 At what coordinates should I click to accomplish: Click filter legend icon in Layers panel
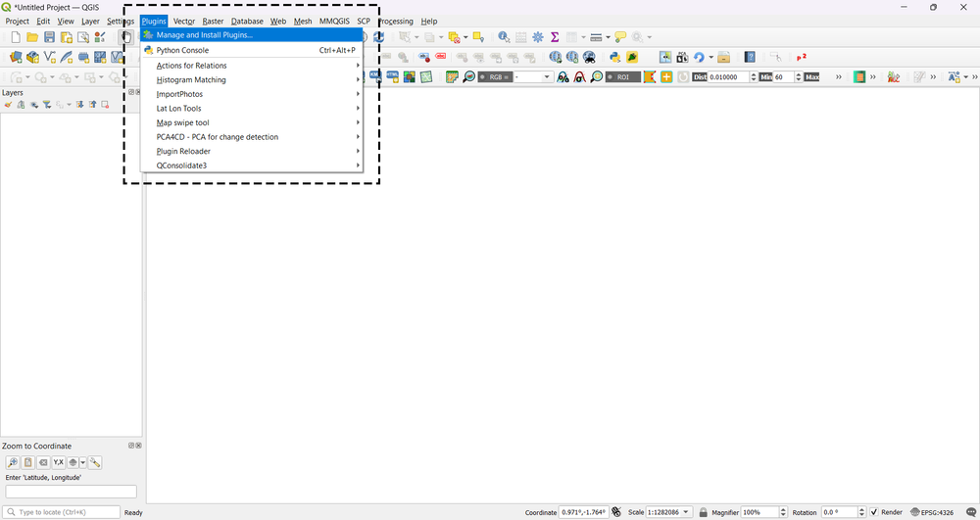click(47, 105)
